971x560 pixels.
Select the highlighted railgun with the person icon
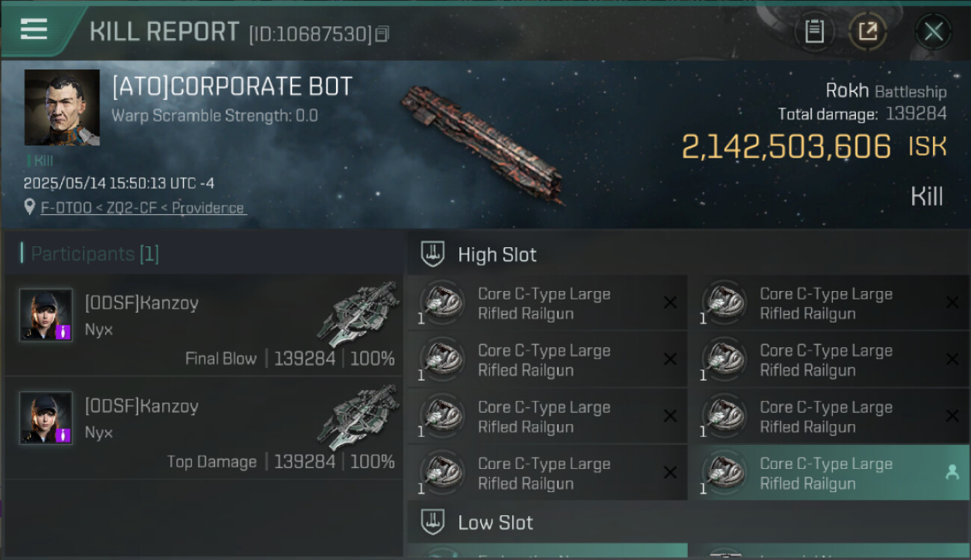tap(829, 473)
